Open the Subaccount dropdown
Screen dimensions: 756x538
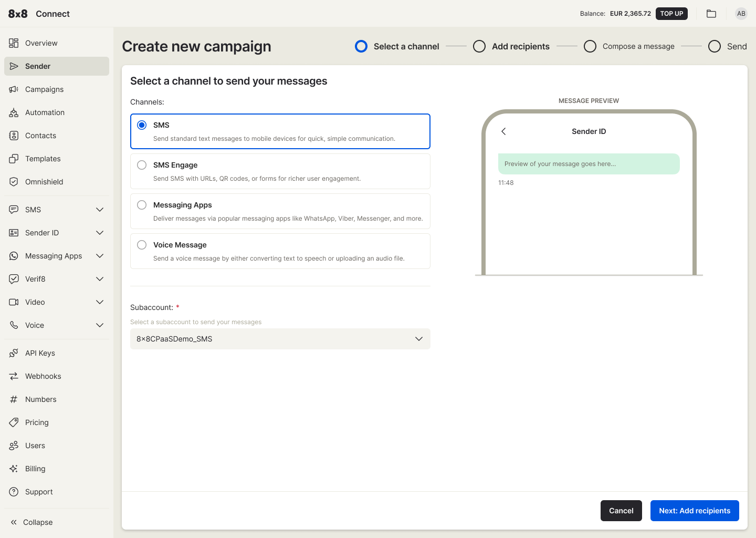(280, 339)
